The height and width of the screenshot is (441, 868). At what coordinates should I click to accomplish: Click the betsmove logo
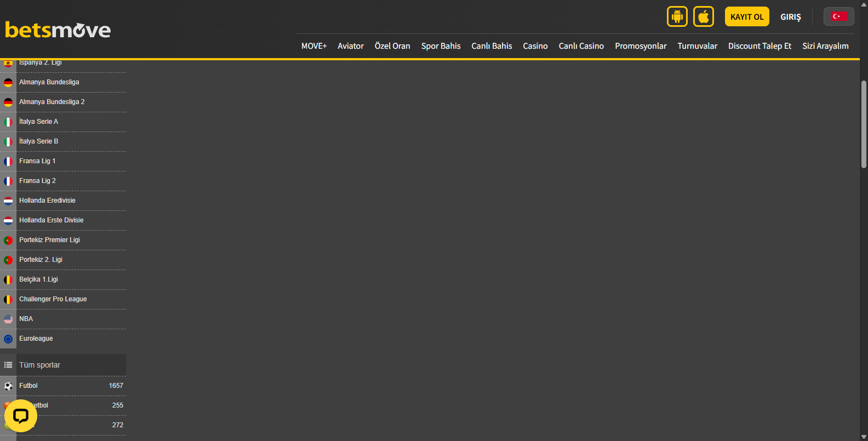(58, 30)
